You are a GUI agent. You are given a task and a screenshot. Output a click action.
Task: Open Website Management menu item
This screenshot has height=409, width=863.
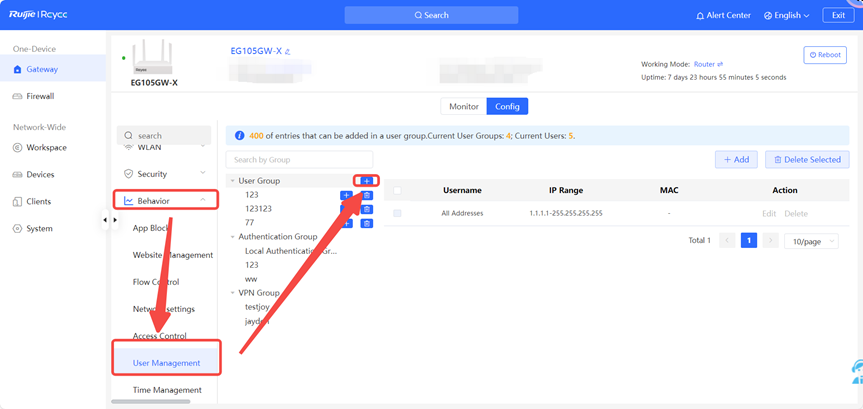(173, 255)
